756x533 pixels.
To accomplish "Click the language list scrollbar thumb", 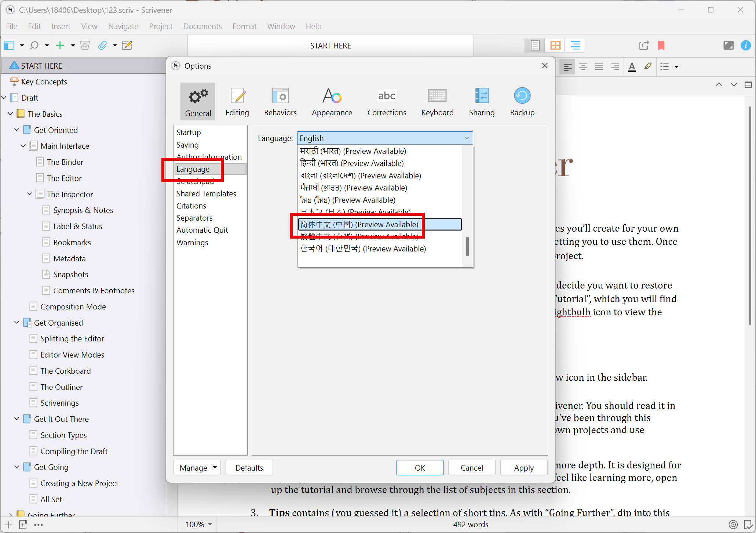I will 467,246.
